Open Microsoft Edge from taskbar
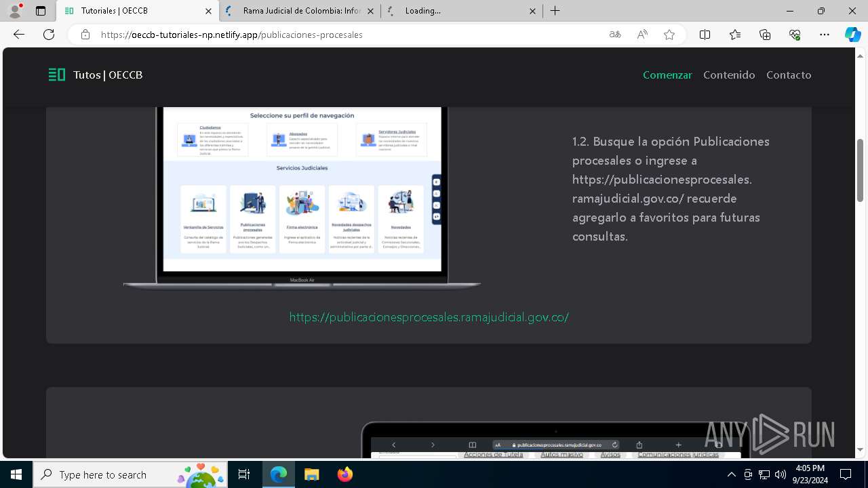This screenshot has width=868, height=488. pos(279,475)
